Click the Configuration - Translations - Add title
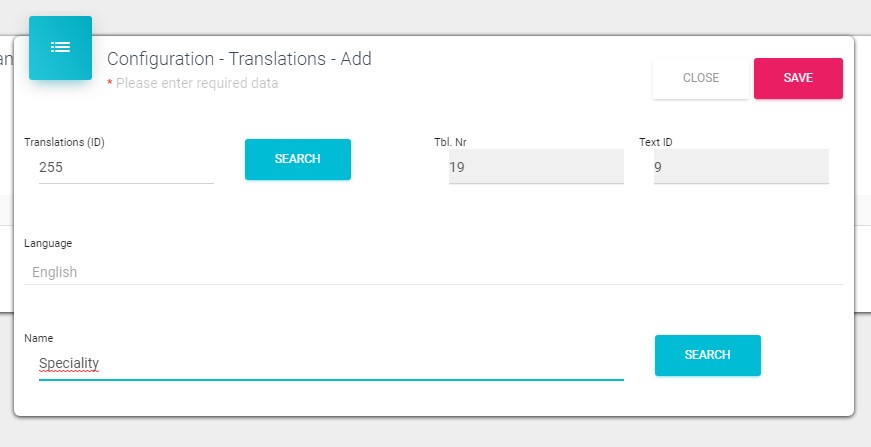 point(239,59)
